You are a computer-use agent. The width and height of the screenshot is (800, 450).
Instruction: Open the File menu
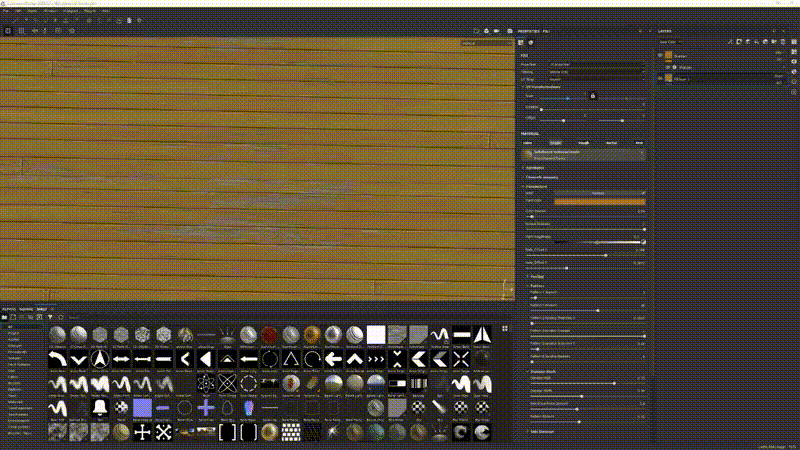[6, 11]
